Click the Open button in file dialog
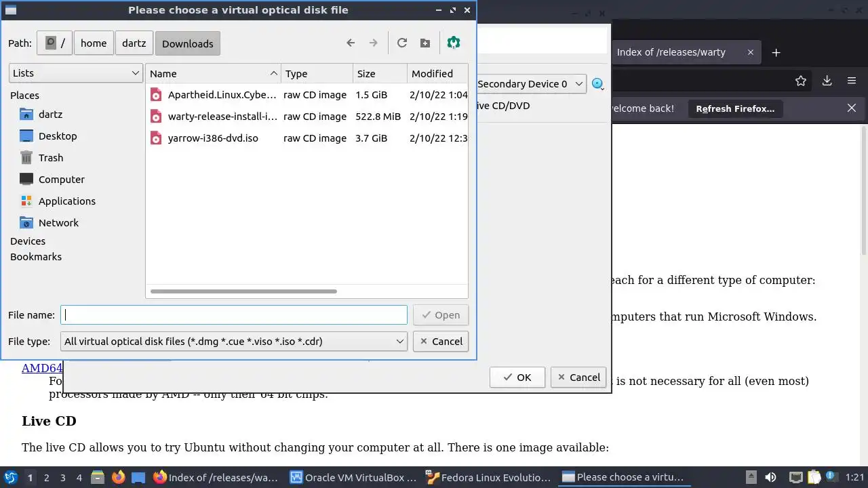The image size is (868, 488). (x=440, y=314)
